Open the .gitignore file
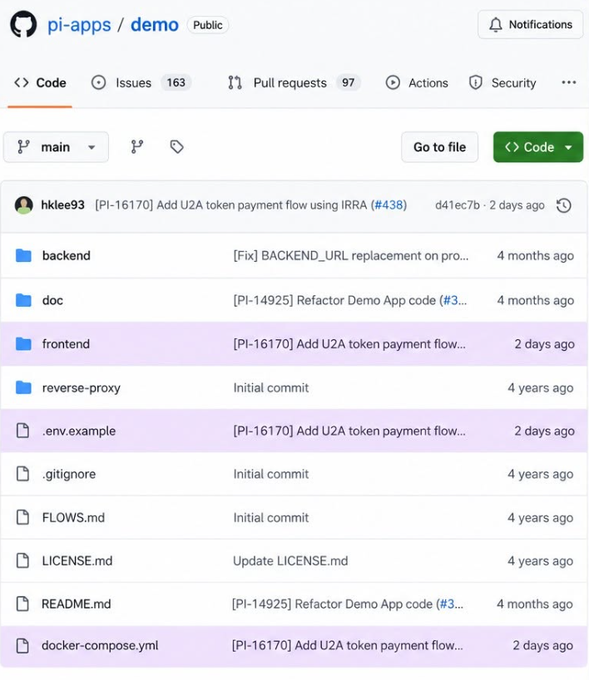Image resolution: width=589 pixels, height=680 pixels. 69,474
